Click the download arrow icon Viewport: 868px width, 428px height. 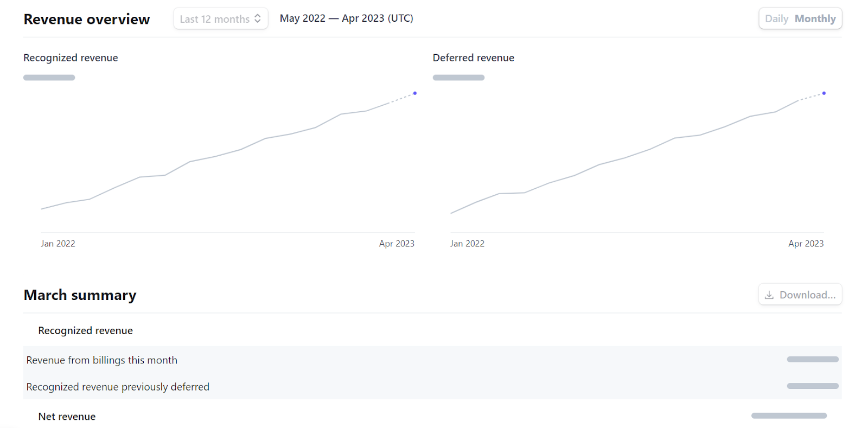click(769, 295)
